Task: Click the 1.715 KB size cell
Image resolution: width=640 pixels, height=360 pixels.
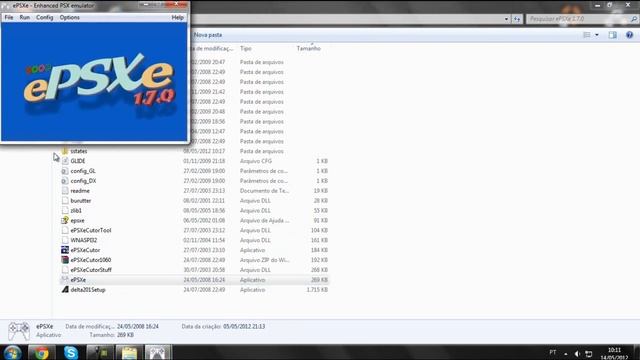Action: pos(317,290)
